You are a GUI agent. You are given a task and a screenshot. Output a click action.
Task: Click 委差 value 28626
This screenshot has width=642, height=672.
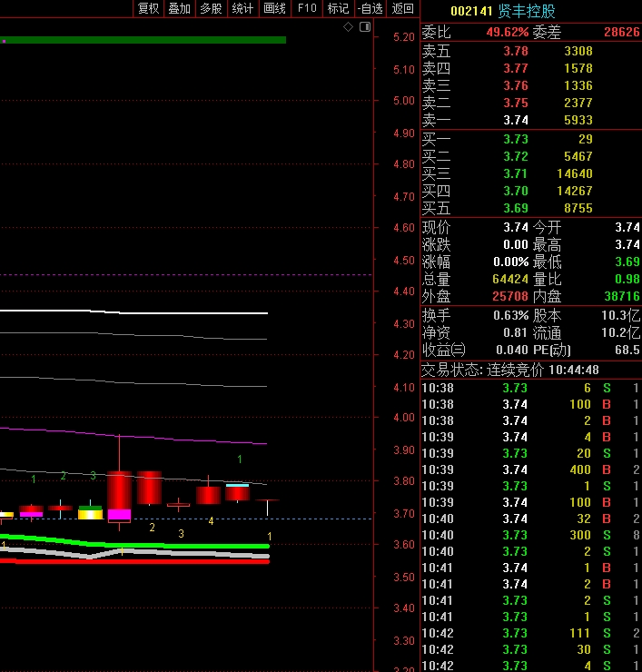(x=621, y=32)
